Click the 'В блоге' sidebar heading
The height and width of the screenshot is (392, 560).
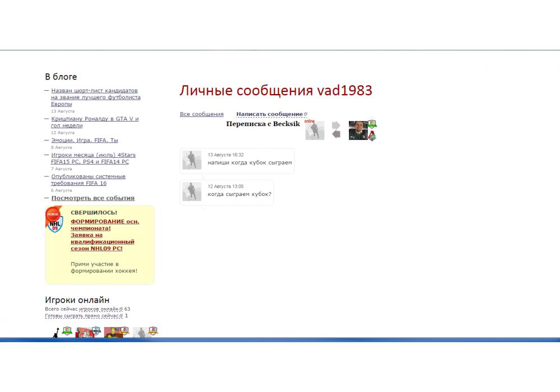coord(60,77)
